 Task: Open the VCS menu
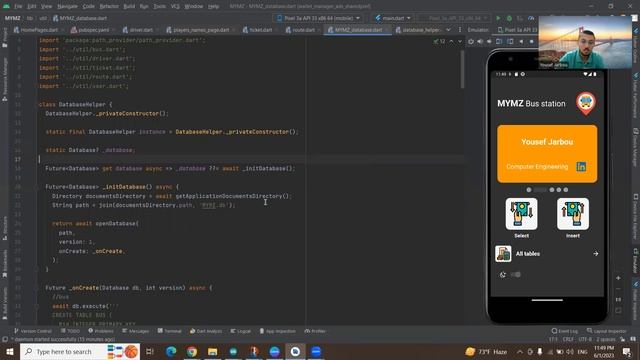point(175,6)
